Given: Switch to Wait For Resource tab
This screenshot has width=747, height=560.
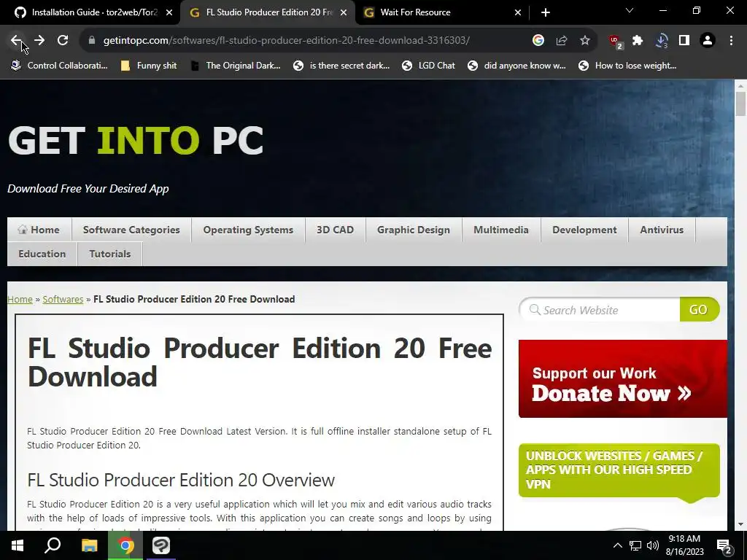Looking at the screenshot, I should coord(442,12).
